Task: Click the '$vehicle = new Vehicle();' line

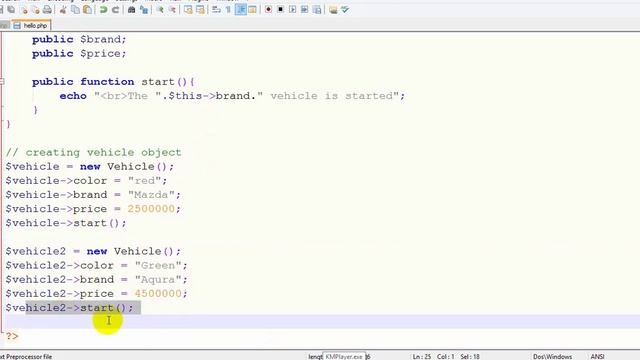Action: (90, 167)
